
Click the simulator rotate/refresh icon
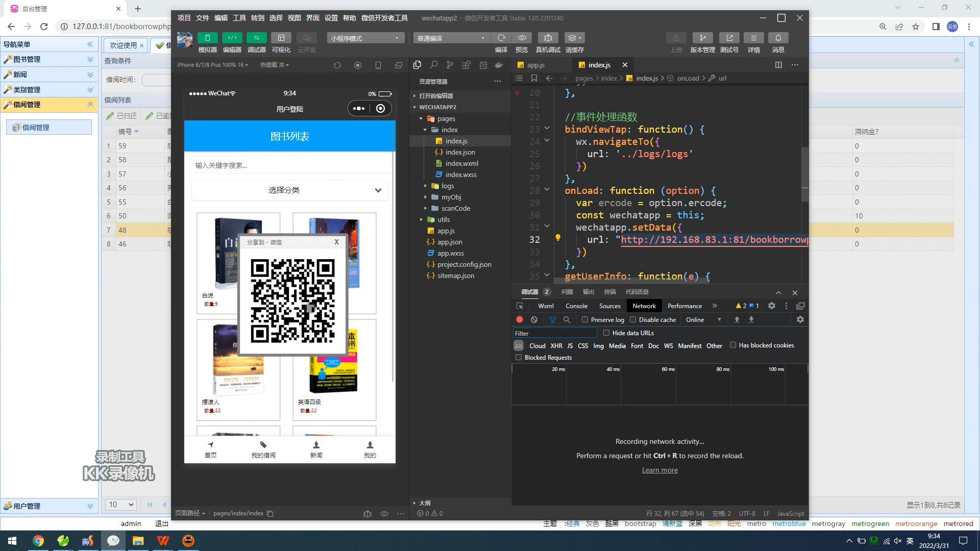click(x=337, y=65)
